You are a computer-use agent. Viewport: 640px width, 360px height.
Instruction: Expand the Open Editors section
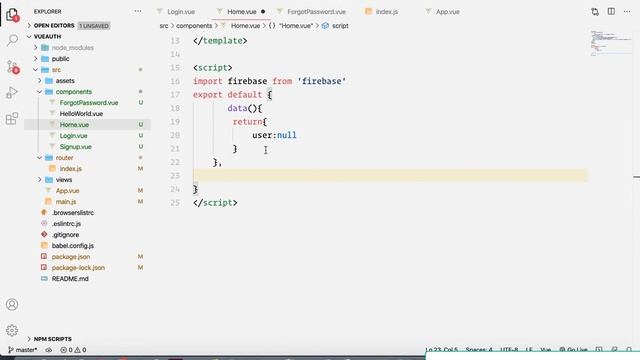click(x=29, y=25)
